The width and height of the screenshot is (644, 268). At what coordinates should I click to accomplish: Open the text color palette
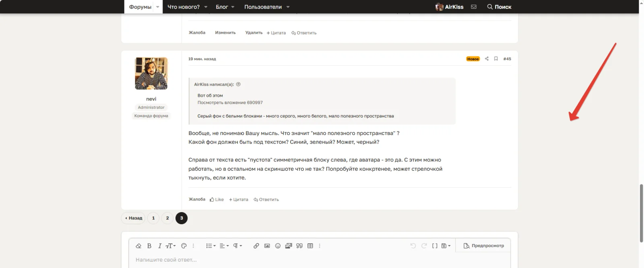pyautogui.click(x=184, y=246)
